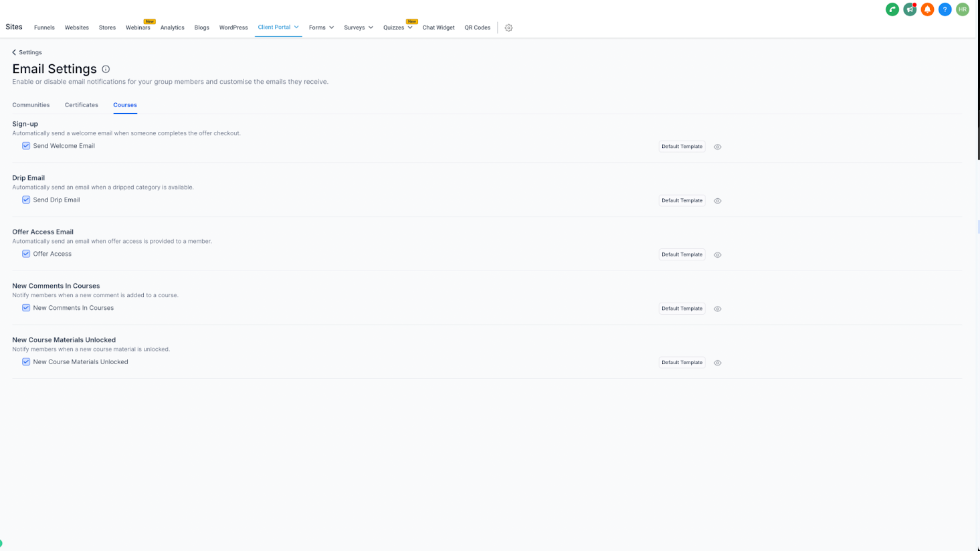Toggle the Offer Access checkbox
Image resolution: width=980 pixels, height=551 pixels.
point(26,254)
